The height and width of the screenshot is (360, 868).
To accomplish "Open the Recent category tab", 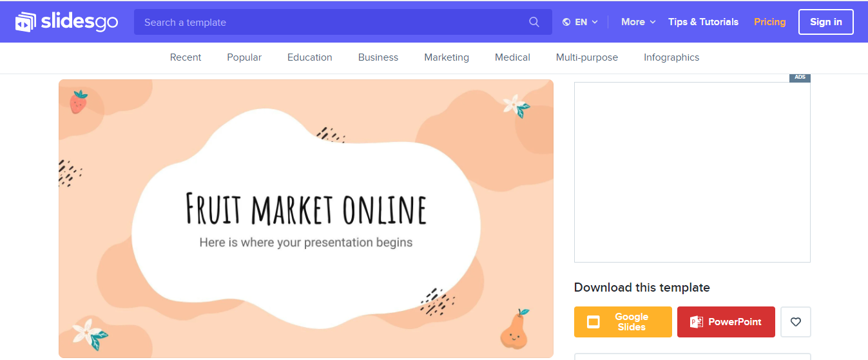I will (x=186, y=57).
